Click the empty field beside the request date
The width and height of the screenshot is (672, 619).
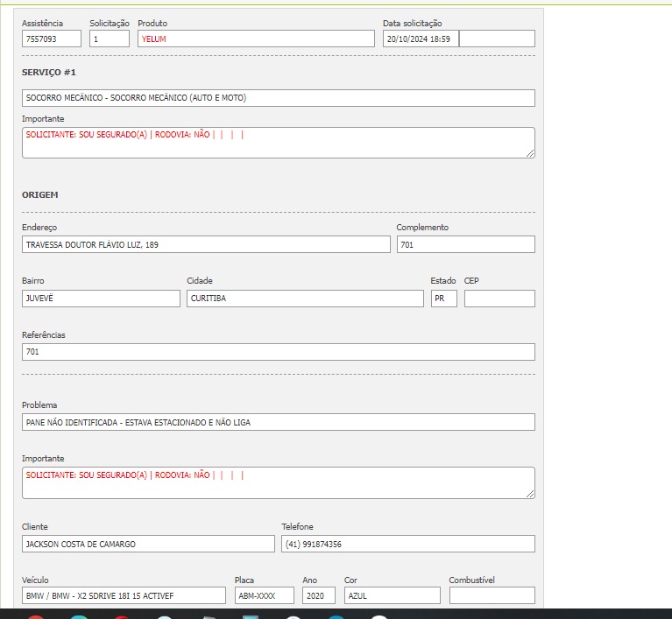point(497,39)
